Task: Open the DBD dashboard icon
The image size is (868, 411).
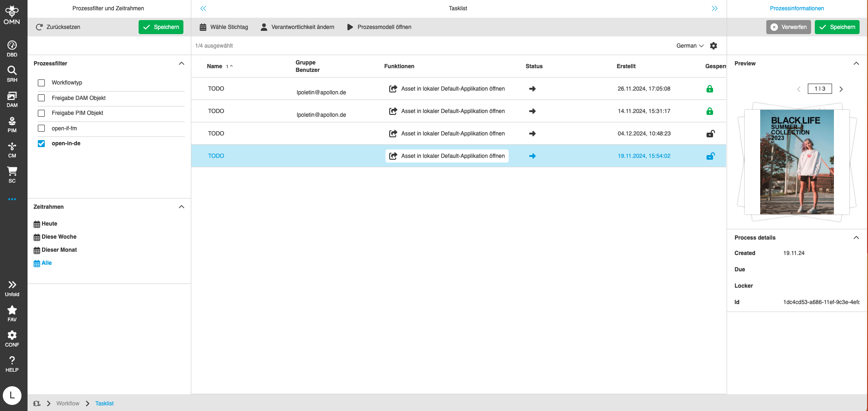Action: pos(12,49)
